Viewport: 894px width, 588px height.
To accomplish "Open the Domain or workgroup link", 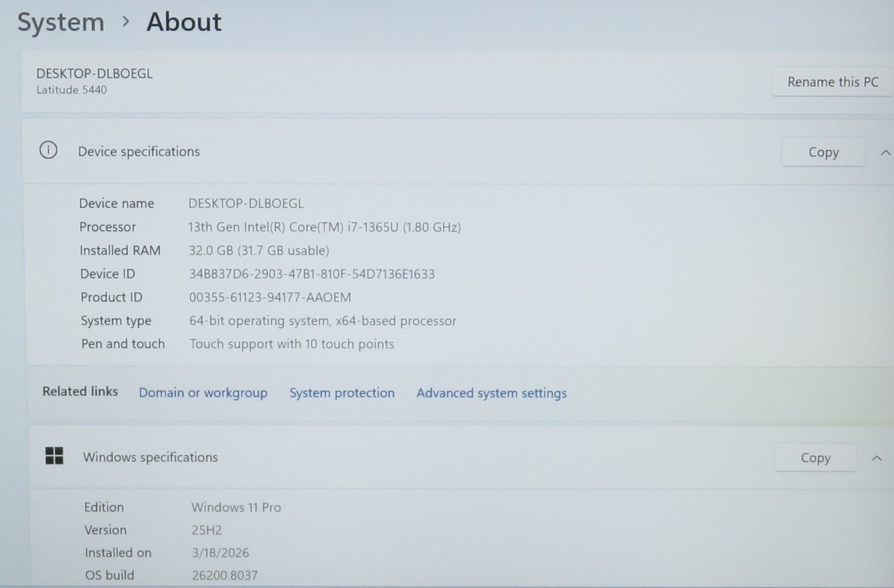I will [203, 393].
